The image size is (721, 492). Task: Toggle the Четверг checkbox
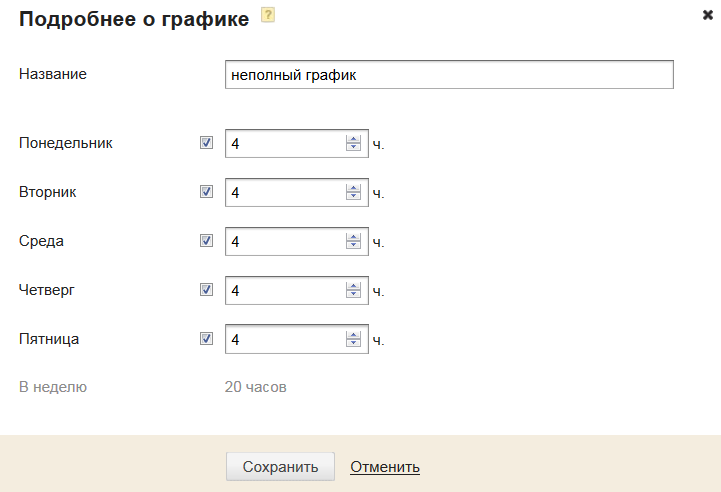click(x=207, y=290)
